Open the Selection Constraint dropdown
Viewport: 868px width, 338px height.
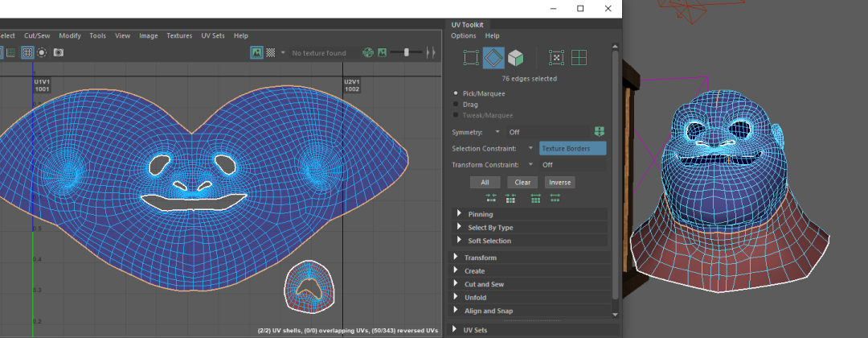pos(531,148)
